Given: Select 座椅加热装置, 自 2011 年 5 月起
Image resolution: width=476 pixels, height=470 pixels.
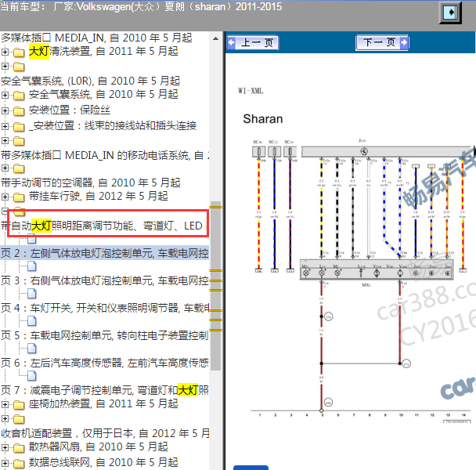Looking at the screenshot, I should pos(103,404).
